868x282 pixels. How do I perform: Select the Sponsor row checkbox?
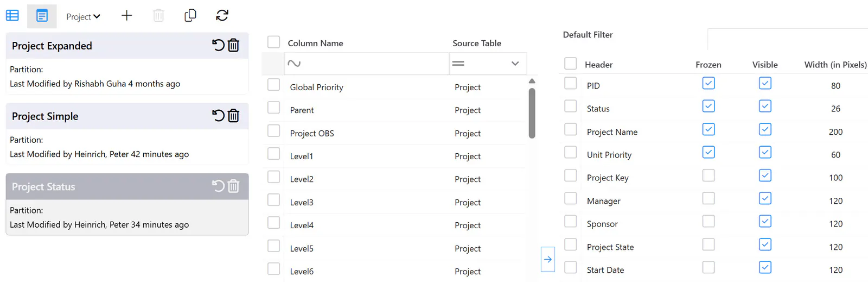click(x=571, y=221)
